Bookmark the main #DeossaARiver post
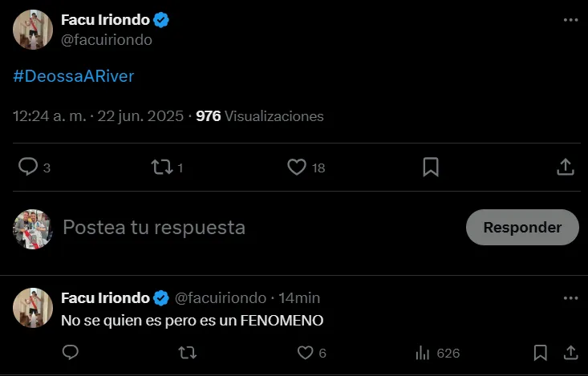 pyautogui.click(x=431, y=167)
